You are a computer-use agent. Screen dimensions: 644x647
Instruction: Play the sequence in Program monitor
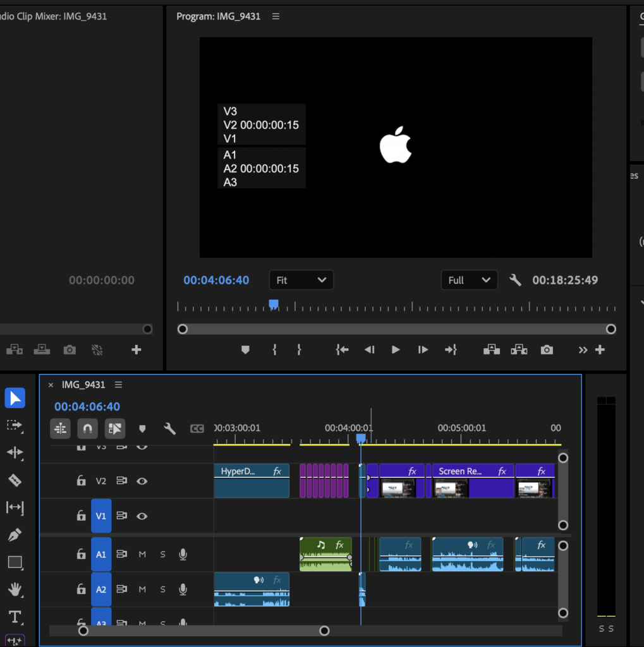[x=396, y=350]
